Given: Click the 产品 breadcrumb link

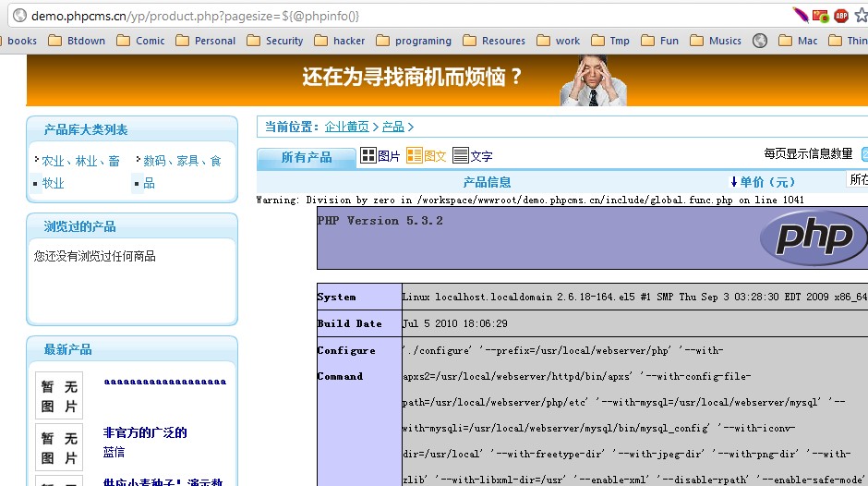Looking at the screenshot, I should pyautogui.click(x=393, y=127).
